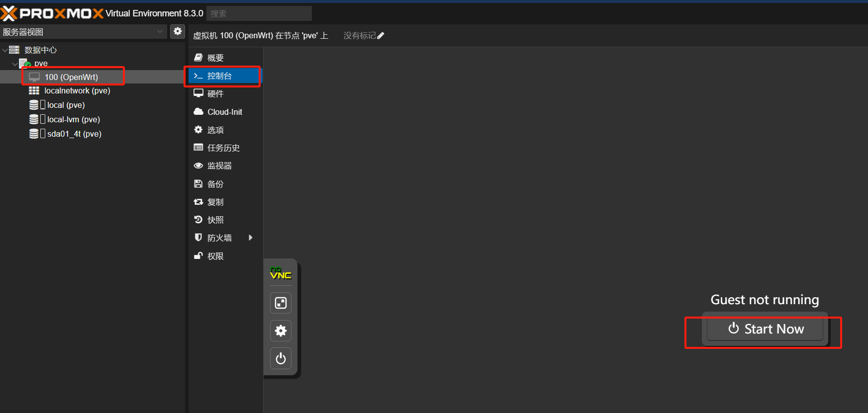Click the 监视器 eye icon
The height and width of the screenshot is (413, 868).
198,165
